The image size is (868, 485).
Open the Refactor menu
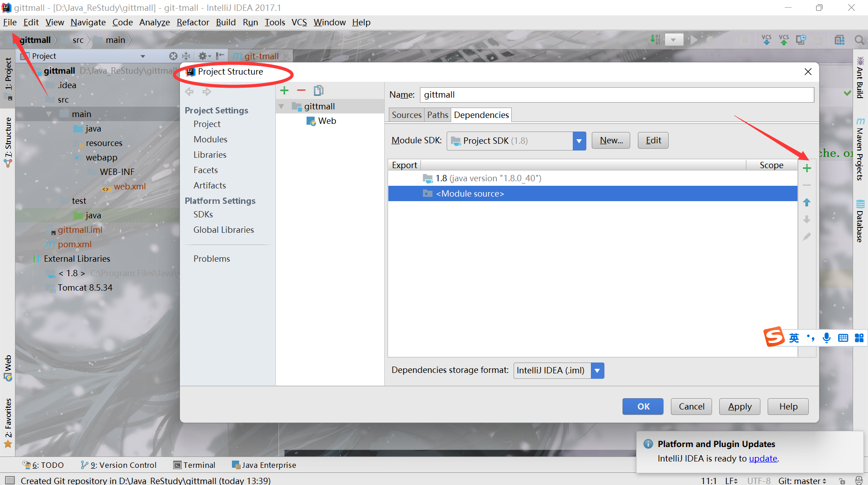click(193, 22)
